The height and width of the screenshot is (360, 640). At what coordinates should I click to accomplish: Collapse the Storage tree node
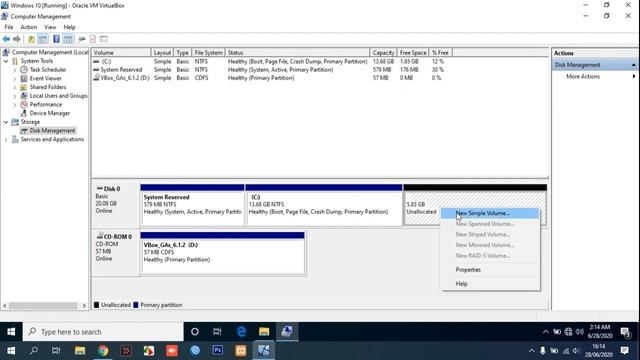click(6, 122)
